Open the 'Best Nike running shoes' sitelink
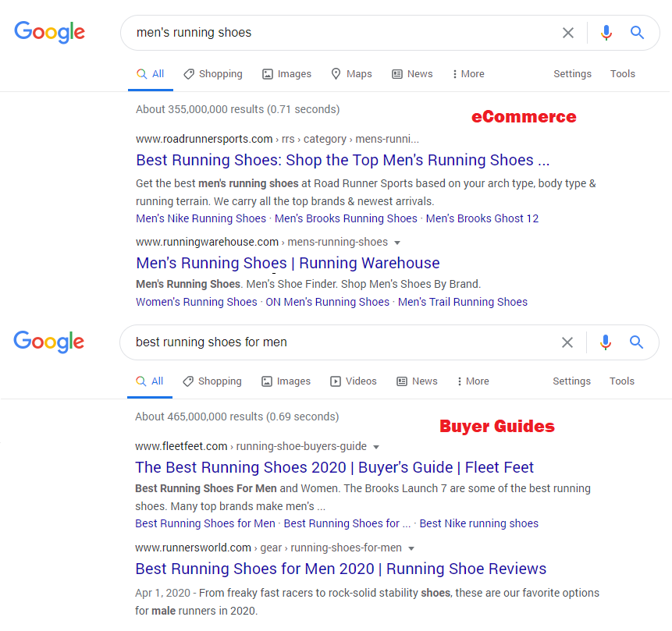The image size is (672, 631). tap(478, 523)
